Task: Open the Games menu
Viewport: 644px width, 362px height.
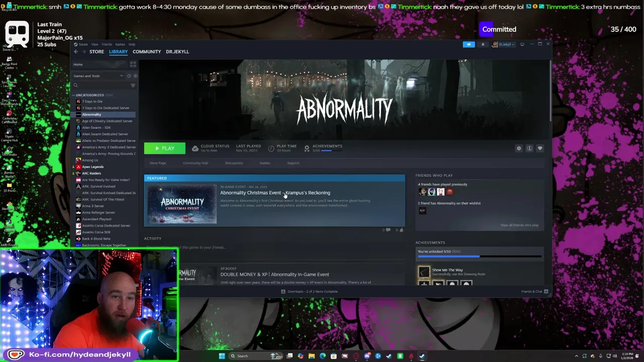Action: [x=120, y=44]
